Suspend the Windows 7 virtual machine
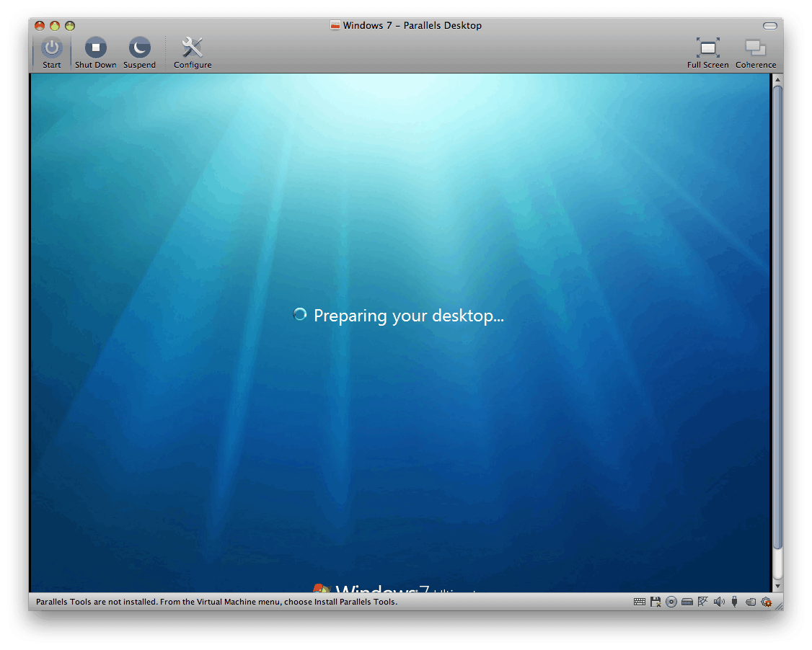This screenshot has height=650, width=812. 139,53
